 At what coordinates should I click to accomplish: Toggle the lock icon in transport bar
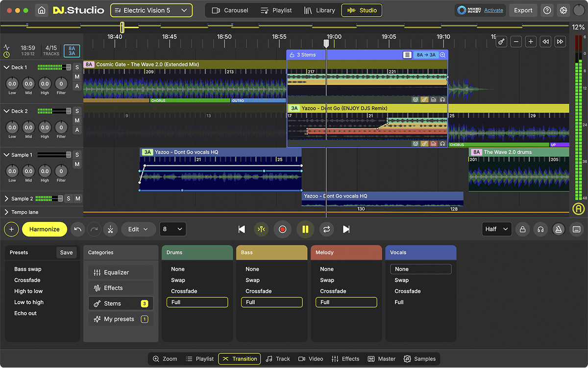(523, 229)
